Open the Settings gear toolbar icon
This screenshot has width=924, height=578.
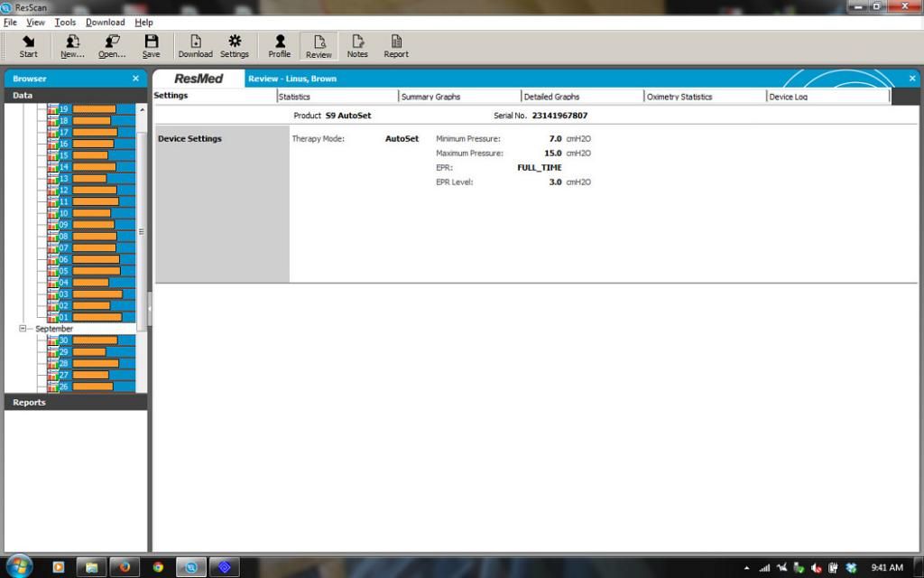[235, 46]
